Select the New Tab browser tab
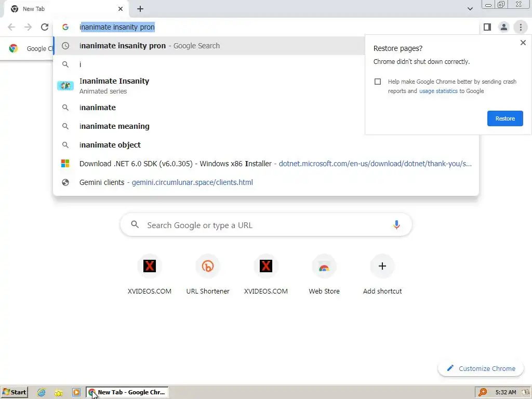The image size is (532, 399). pyautogui.click(x=66, y=9)
